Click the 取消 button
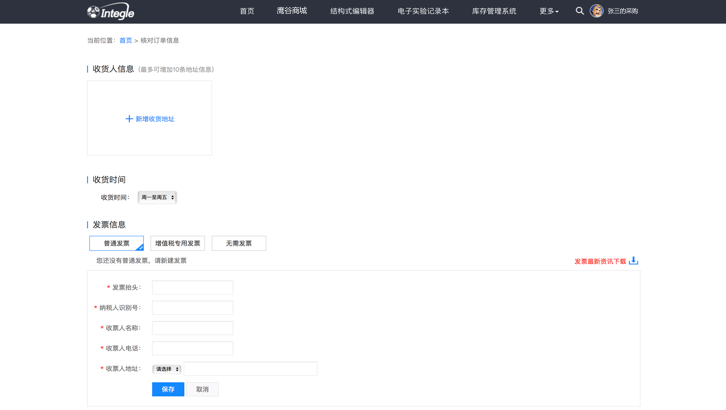 202,389
